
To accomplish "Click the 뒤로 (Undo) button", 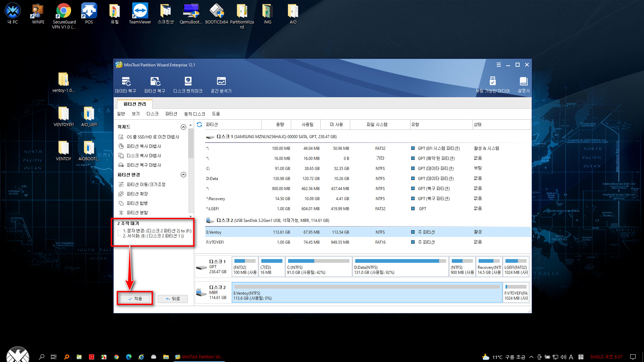I will 173,299.
